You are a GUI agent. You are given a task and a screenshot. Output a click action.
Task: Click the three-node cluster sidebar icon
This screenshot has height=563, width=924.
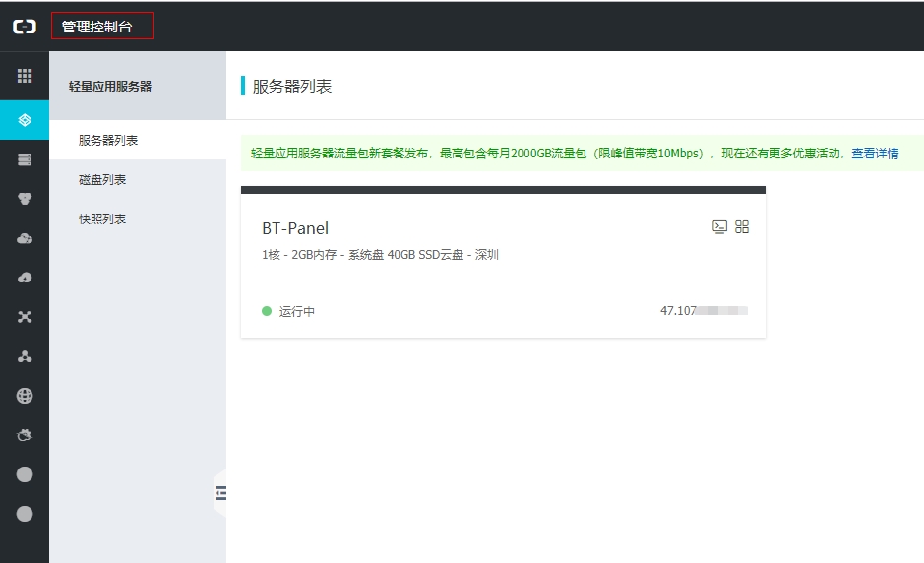25,356
